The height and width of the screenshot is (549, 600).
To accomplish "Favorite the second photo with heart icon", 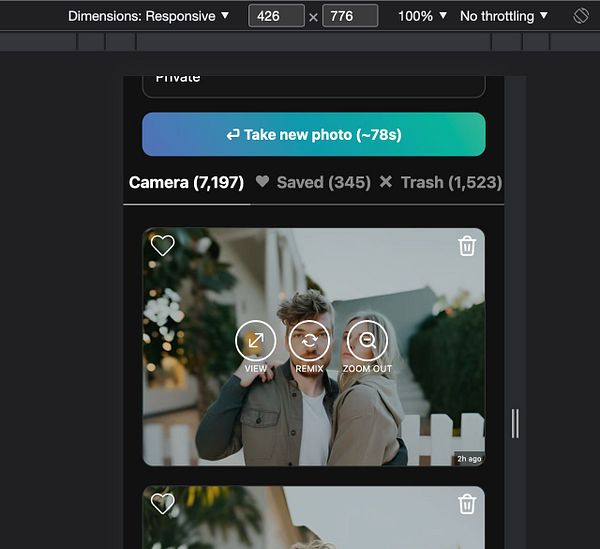I will point(163,503).
